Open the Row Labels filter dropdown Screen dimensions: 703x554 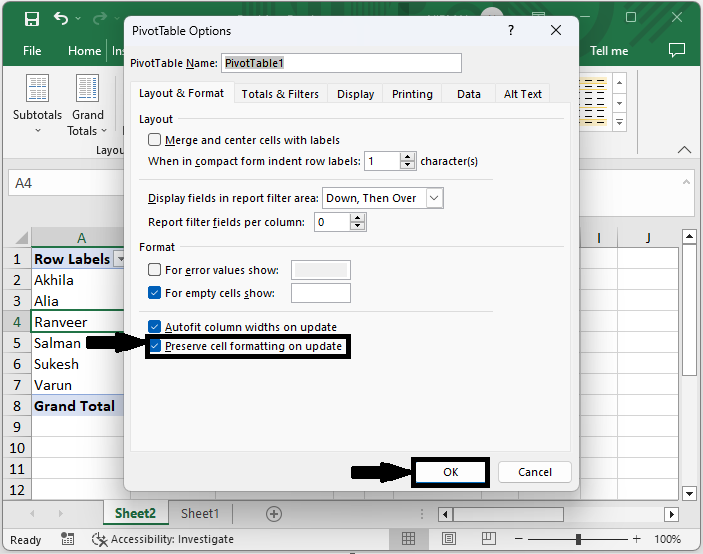pos(120,259)
